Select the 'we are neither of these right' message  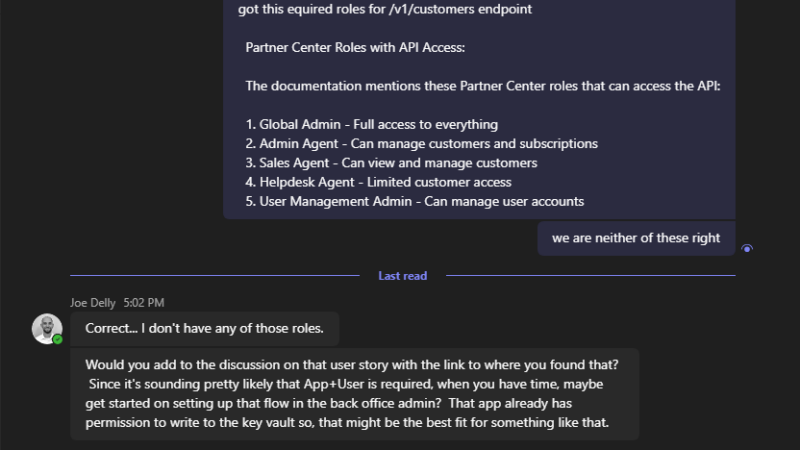pyautogui.click(x=636, y=239)
